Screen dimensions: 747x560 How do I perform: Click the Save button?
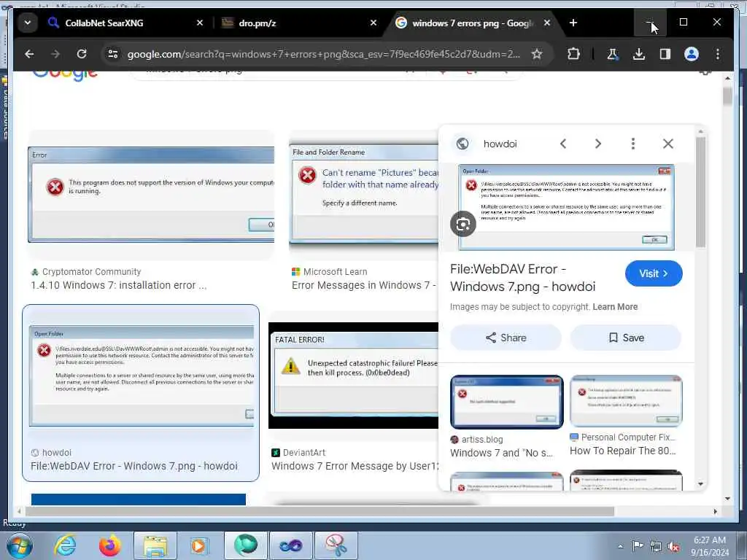click(626, 338)
